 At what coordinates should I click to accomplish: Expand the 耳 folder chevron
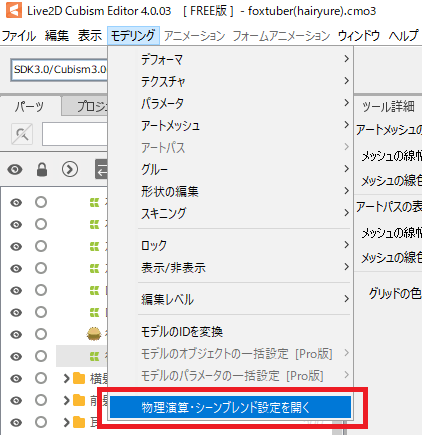[67, 422]
